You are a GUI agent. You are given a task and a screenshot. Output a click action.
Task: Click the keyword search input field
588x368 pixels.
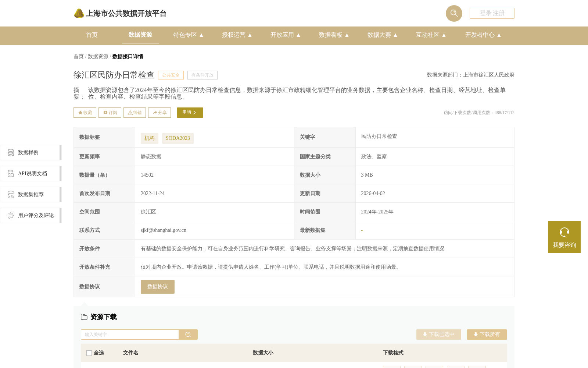(130, 335)
